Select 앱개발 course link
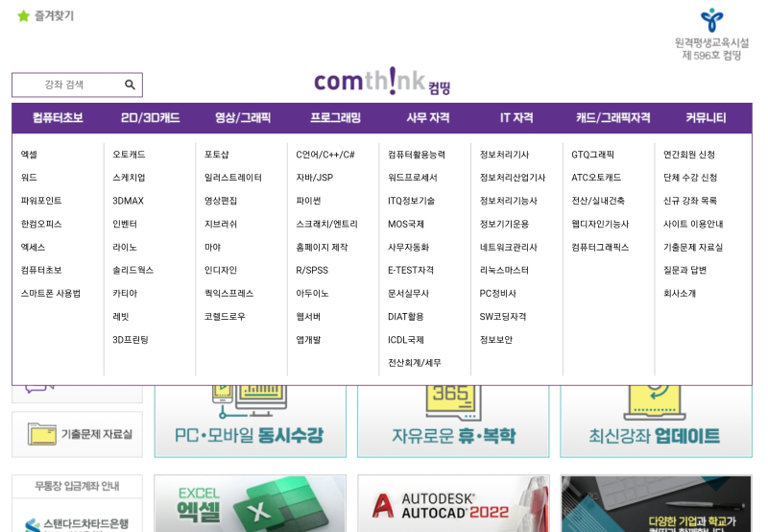Viewport: 768px width, 532px height. click(x=308, y=340)
